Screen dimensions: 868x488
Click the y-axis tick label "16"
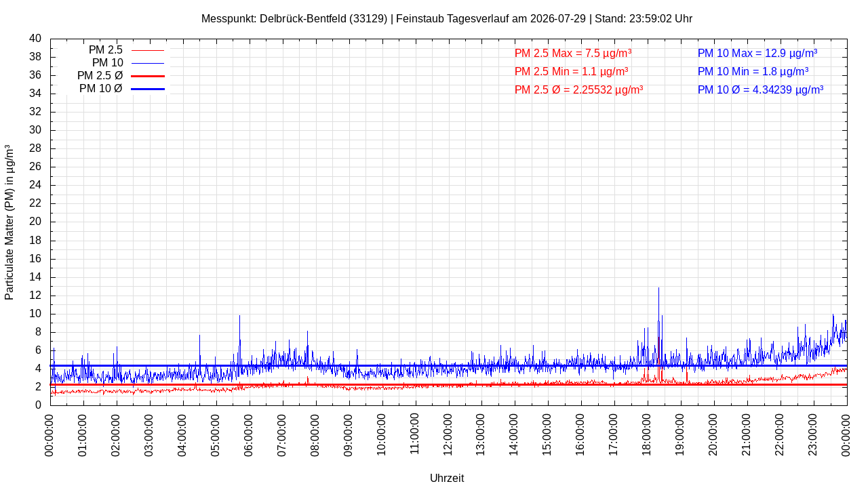(35, 259)
